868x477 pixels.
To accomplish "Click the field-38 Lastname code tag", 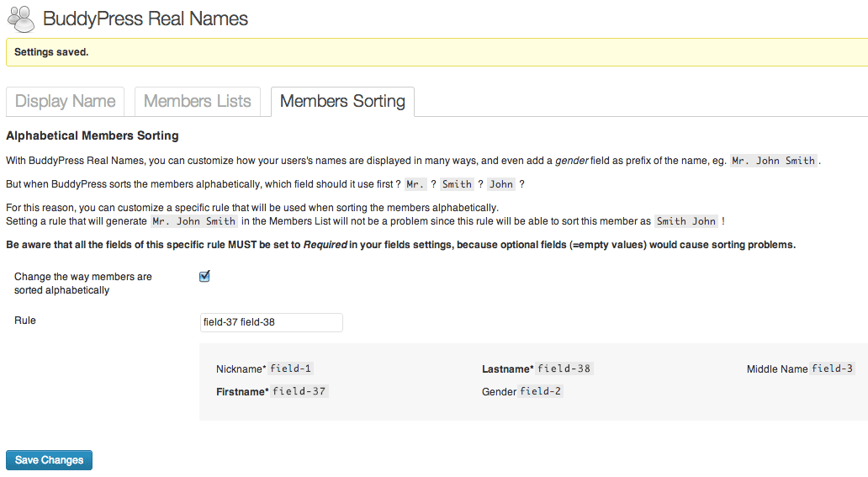I will (564, 368).
